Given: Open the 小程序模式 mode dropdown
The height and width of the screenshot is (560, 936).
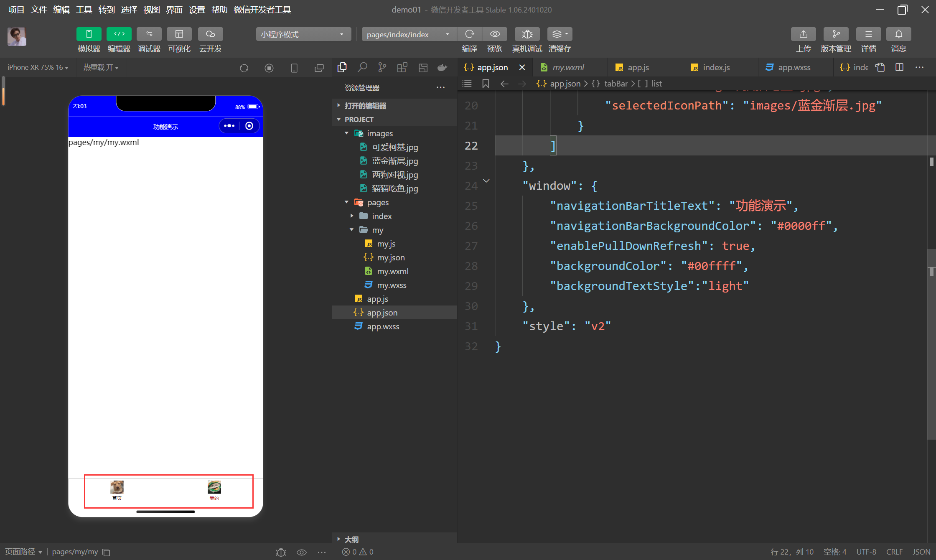Looking at the screenshot, I should click(x=303, y=34).
